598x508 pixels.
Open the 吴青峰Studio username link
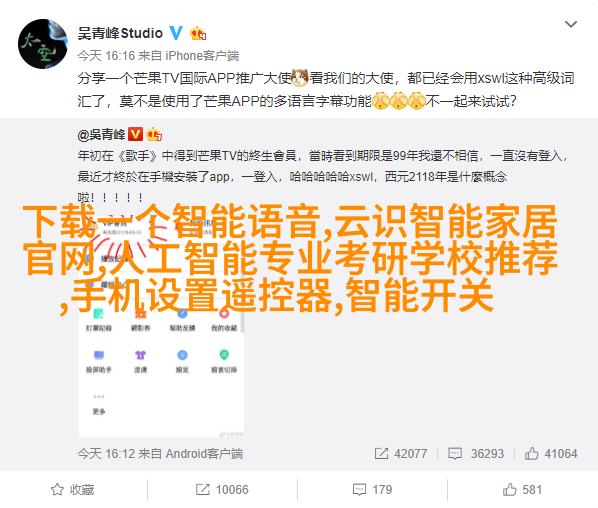pyautogui.click(x=120, y=34)
